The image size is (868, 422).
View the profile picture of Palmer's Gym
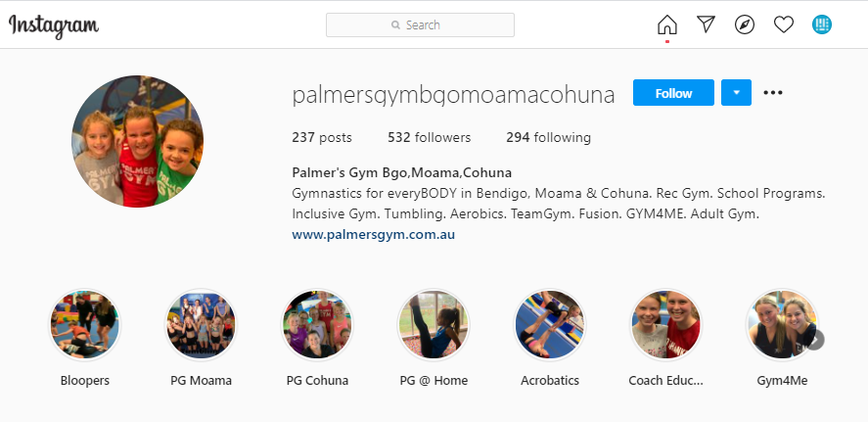(x=137, y=141)
